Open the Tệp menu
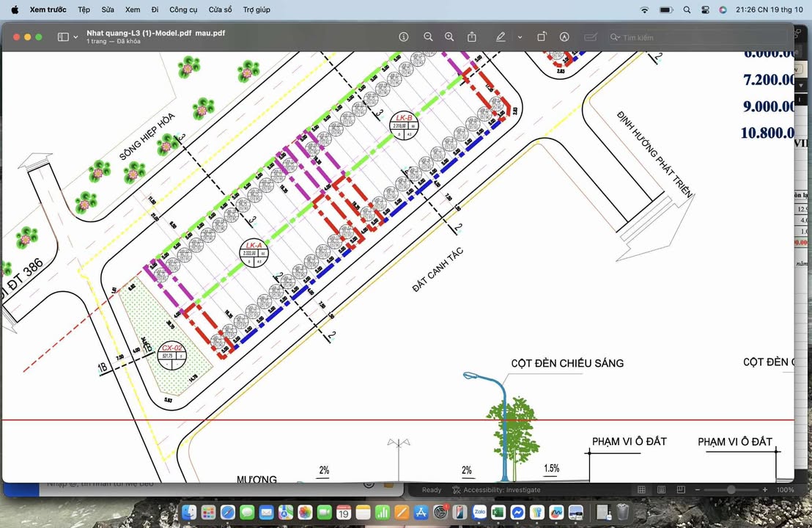This screenshot has width=812, height=528. [84, 10]
